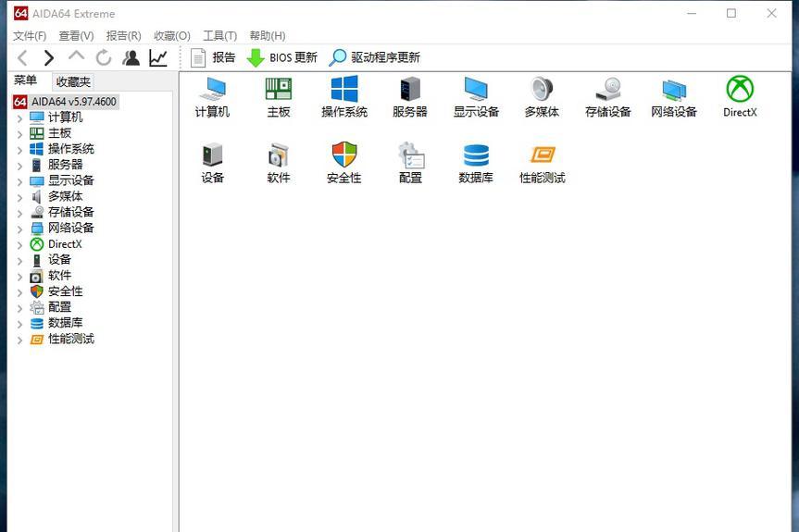The width and height of the screenshot is (799, 532).
Task: Switch to the 收藏夹 favorites tab
Action: 73,81
